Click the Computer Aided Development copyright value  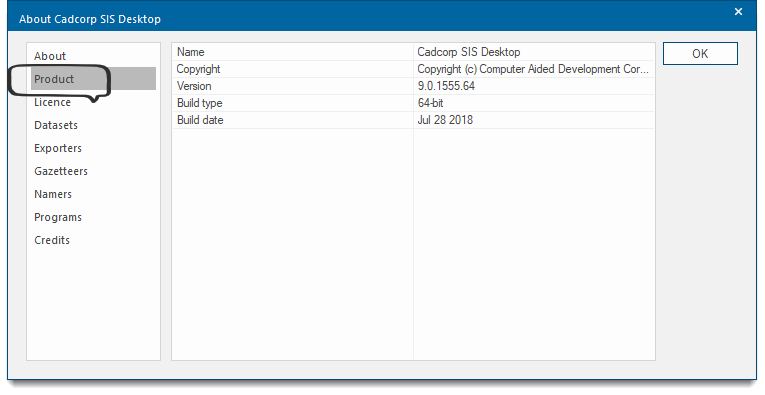tap(533, 69)
